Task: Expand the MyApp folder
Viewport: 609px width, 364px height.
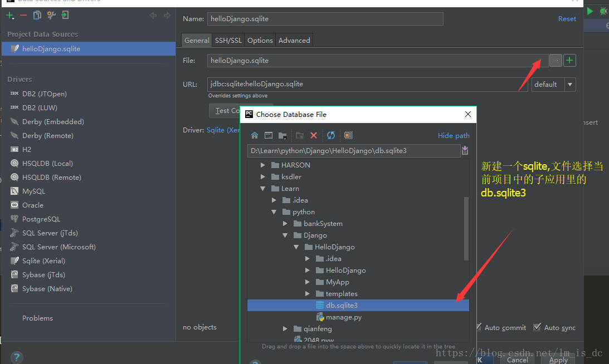Action: [x=308, y=282]
